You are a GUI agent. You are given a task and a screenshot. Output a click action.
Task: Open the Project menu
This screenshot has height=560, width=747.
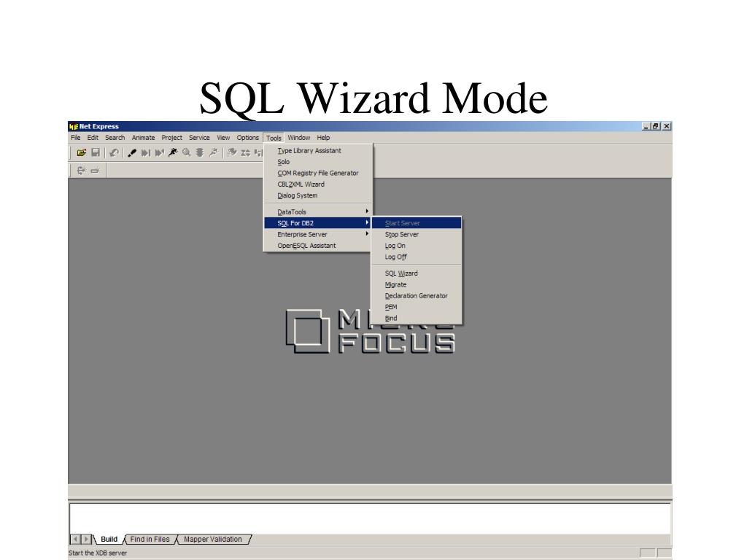tap(171, 138)
